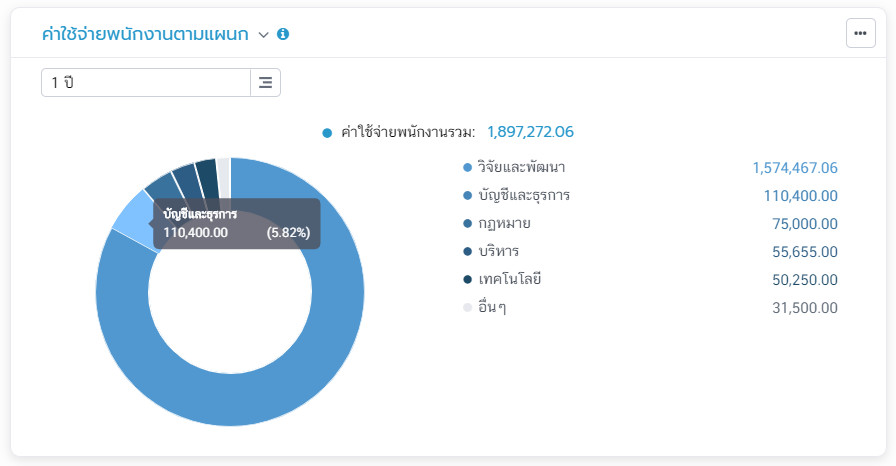Expand the chevron next to the widget title
The height and width of the screenshot is (466, 896).
263,35
